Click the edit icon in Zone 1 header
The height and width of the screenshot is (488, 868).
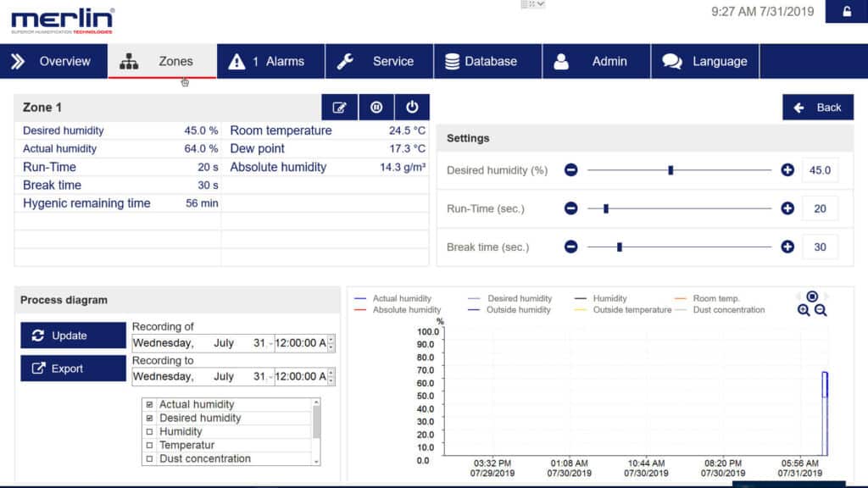tap(339, 108)
